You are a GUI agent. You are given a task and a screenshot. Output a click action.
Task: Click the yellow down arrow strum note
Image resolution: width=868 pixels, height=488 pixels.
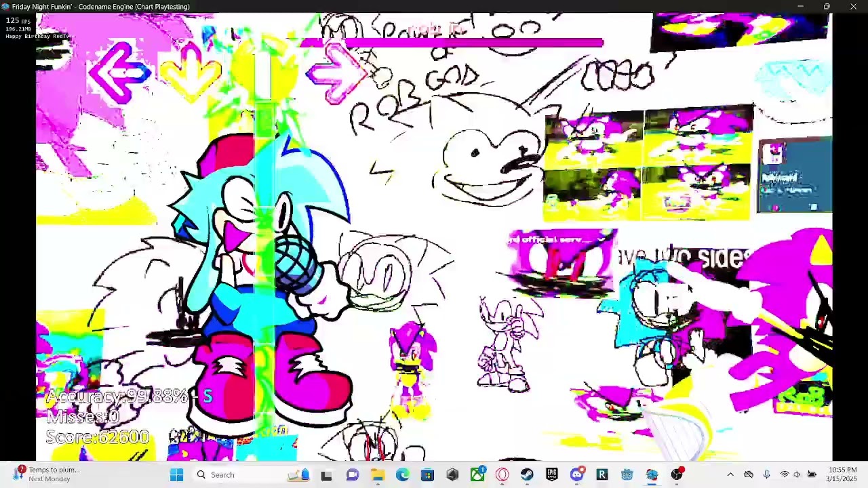191,72
